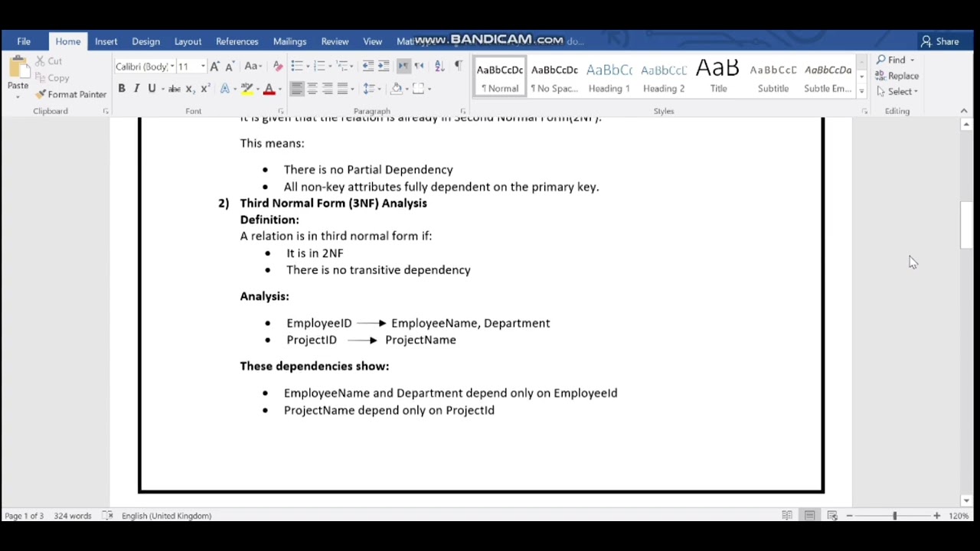Apply paragraph borders
980x551 pixels.
[x=418, y=89]
